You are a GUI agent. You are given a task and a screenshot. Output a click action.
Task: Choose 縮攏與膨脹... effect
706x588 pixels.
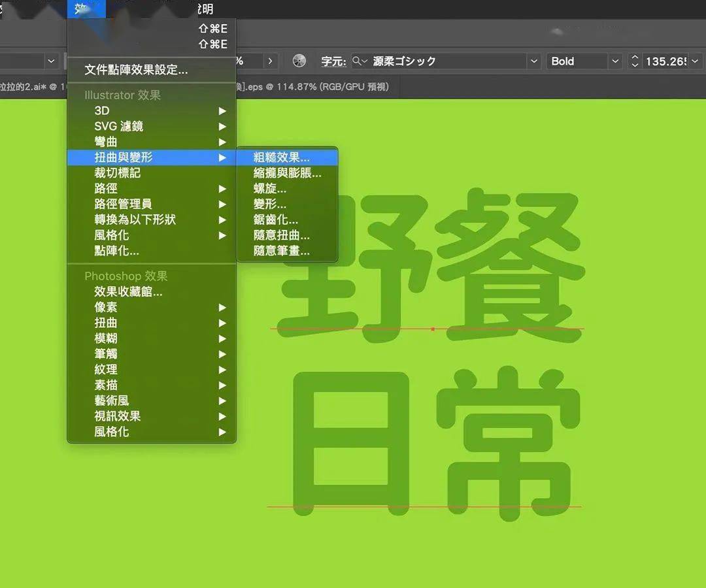click(x=287, y=172)
